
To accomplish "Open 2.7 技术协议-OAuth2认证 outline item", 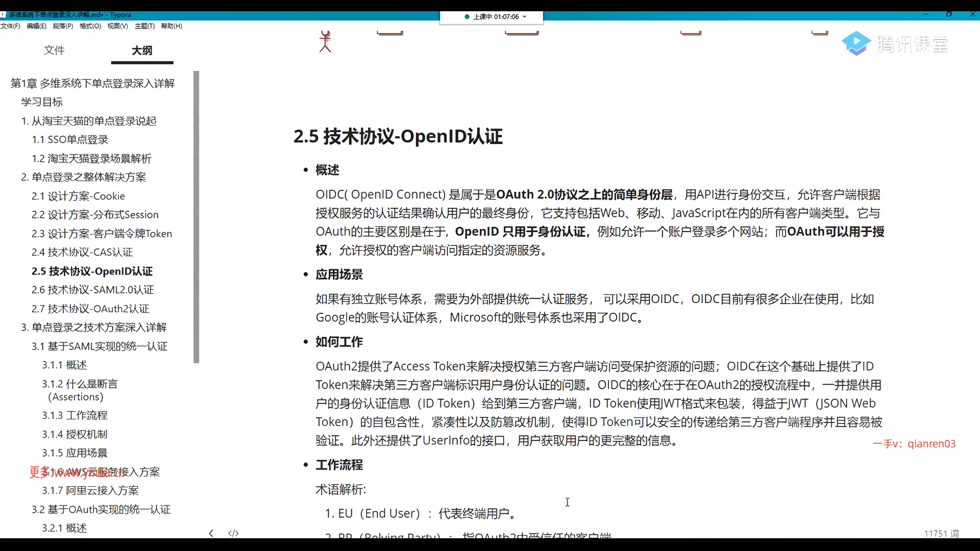I will click(x=90, y=309).
